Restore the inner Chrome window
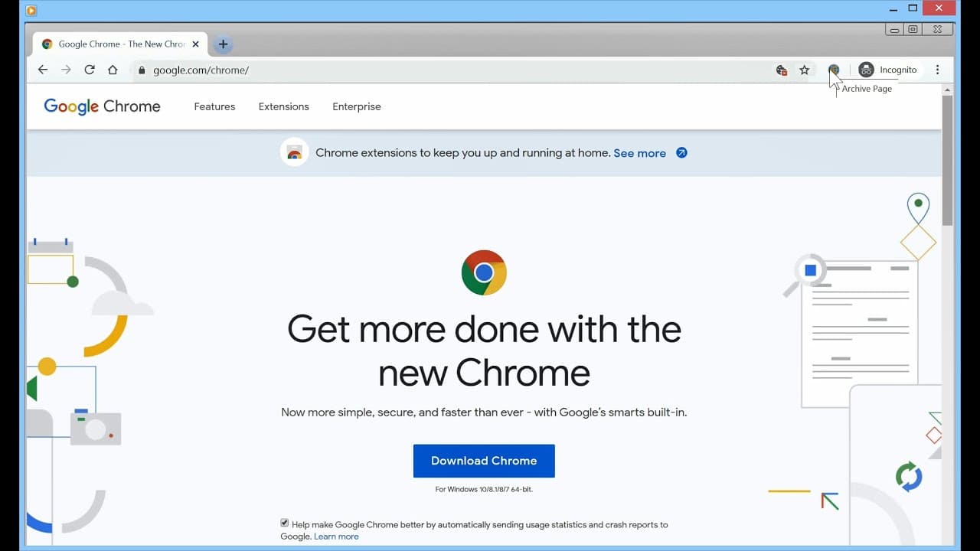Image resolution: width=980 pixels, height=551 pixels. pos(913,29)
